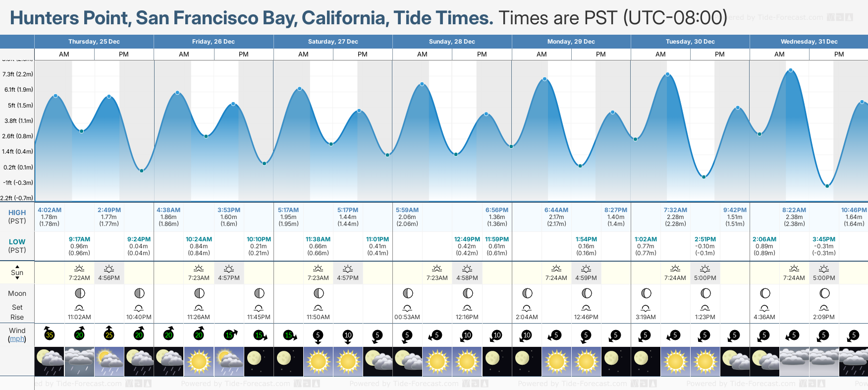Click the down arrow below the Sun label
This screenshot has height=390, width=868.
pos(17,279)
